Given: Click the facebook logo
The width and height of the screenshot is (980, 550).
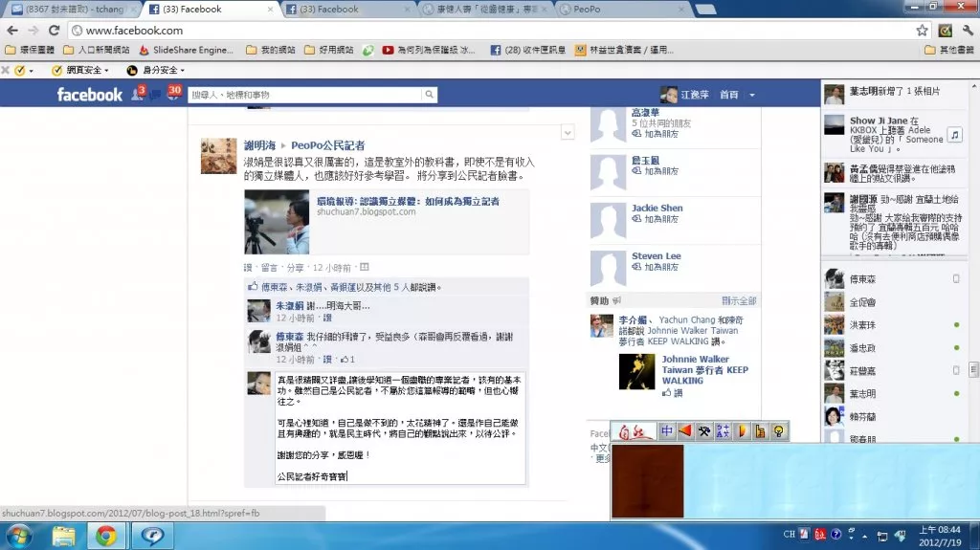Looking at the screenshot, I should [89, 95].
